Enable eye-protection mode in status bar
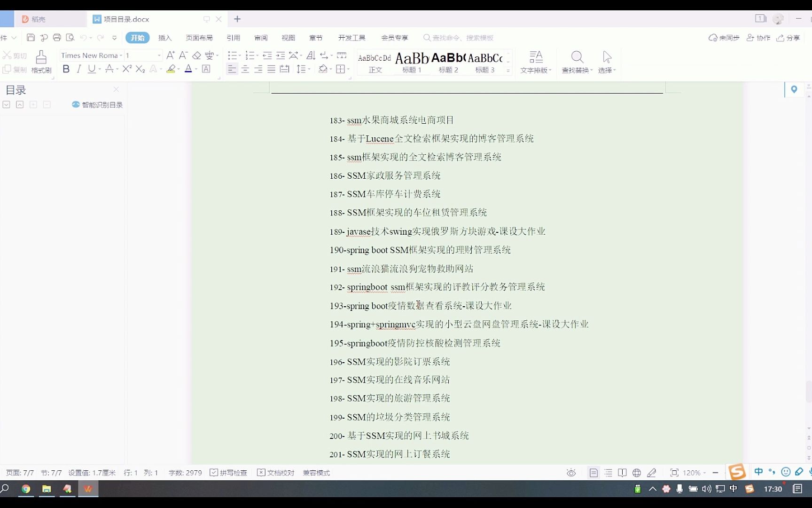 point(570,473)
